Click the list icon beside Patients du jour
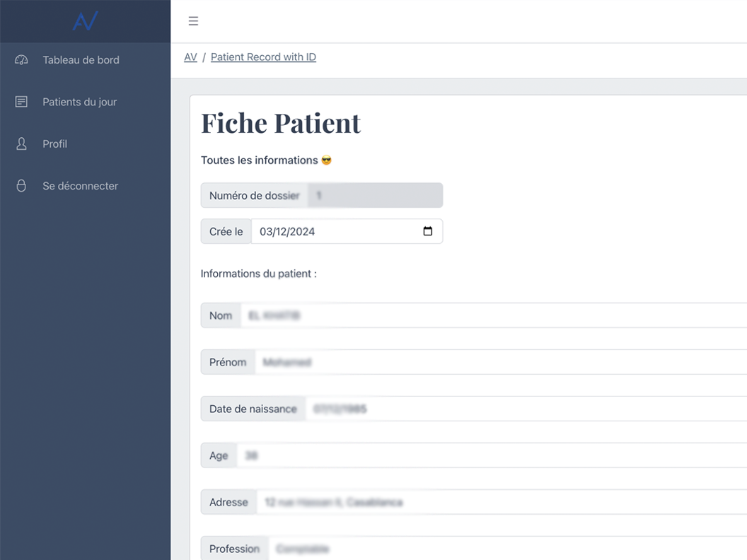This screenshot has height=560, width=747. (21, 101)
